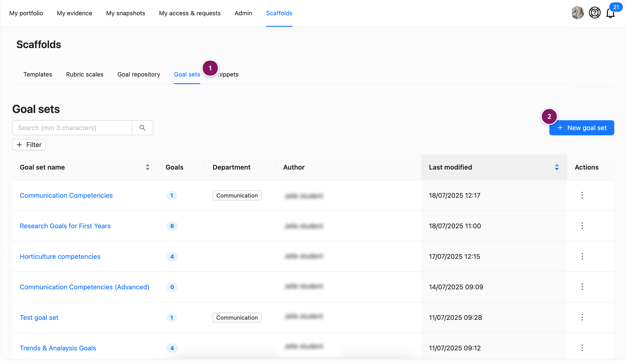Open actions menu for Horticulture competencies
The image size is (626, 364).
point(582,256)
